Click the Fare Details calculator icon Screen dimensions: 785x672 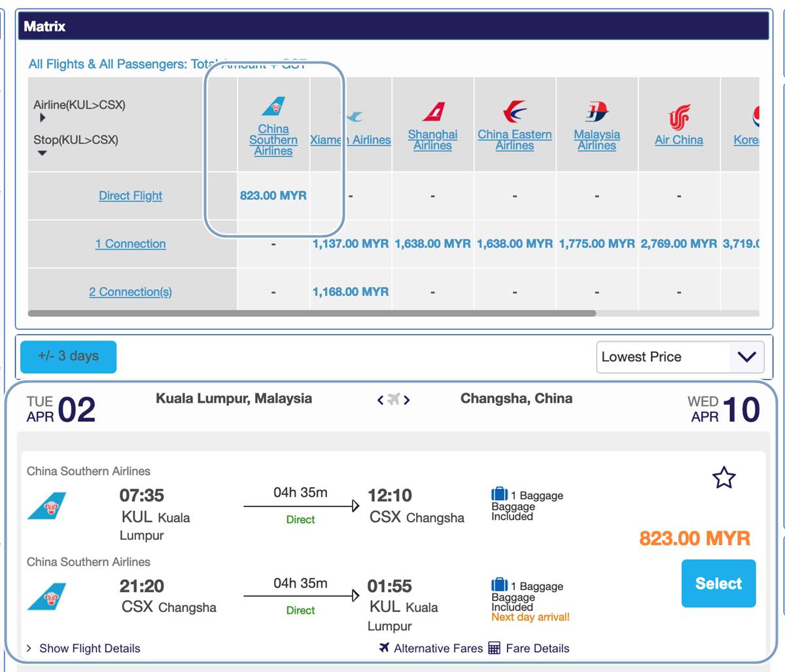[x=495, y=648]
